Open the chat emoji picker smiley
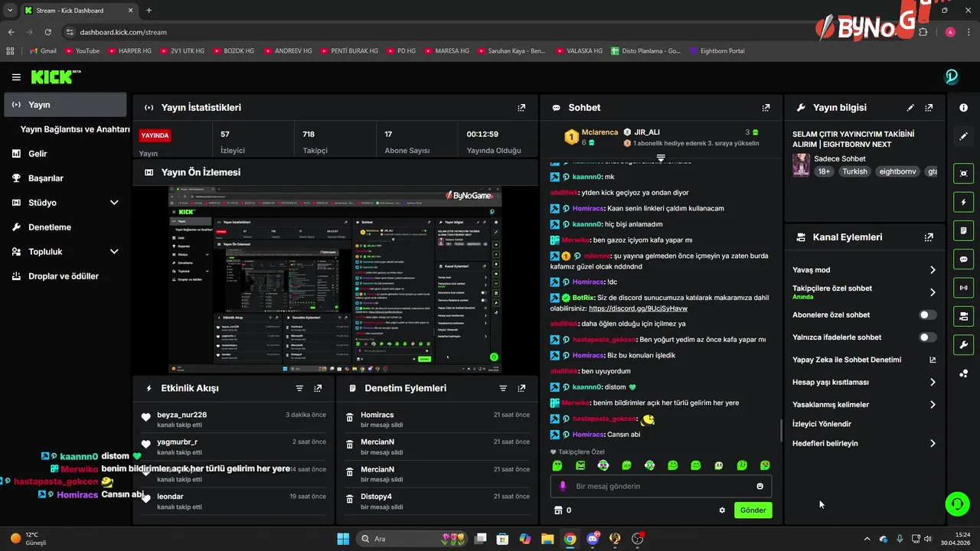Screen dimensions: 980x551 760,486
